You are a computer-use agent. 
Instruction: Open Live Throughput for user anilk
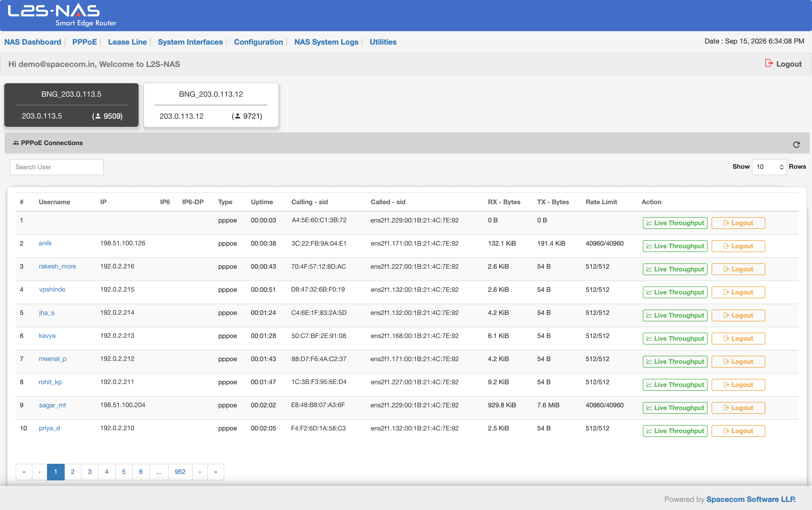[x=675, y=246]
